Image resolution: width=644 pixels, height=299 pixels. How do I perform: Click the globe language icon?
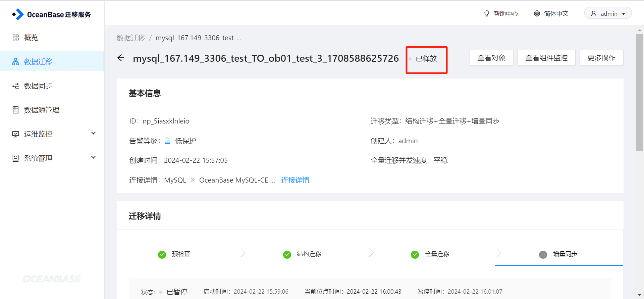click(537, 13)
